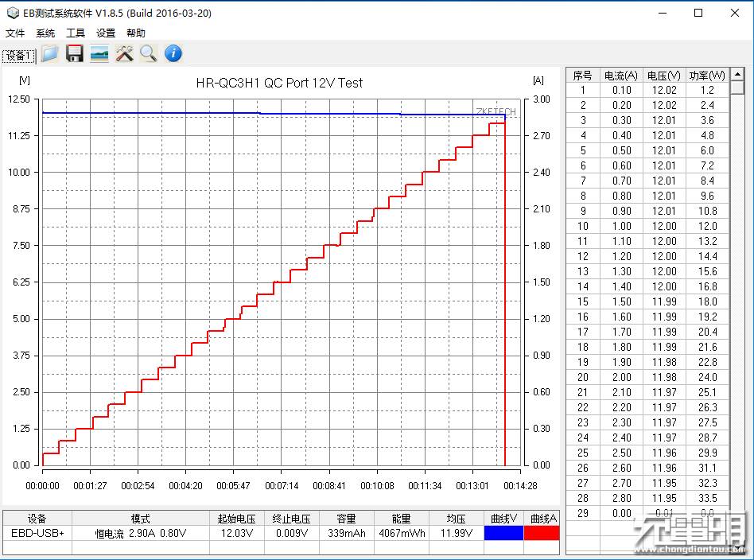Viewport: 754px width, 560px height.
Task: Click the [V] axis unit label
Action: point(25,80)
